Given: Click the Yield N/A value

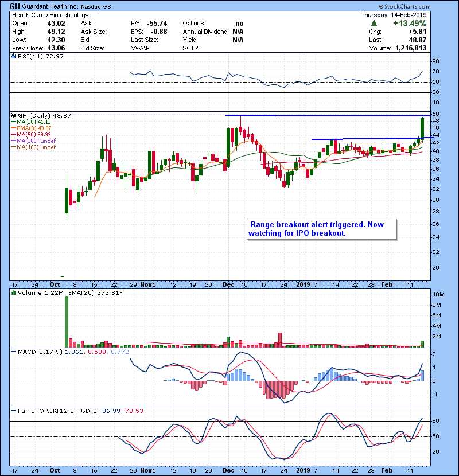Looking at the screenshot, I should [238, 40].
